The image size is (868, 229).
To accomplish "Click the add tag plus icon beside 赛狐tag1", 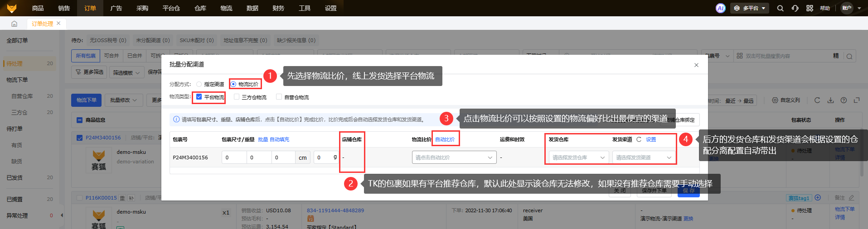I will (818, 198).
